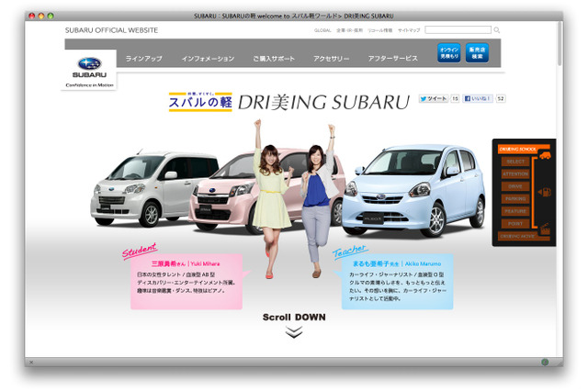The height and width of the screenshot is (391, 588).
Task: Click the DRI美ING SUBARU title heading
Action: point(323,102)
